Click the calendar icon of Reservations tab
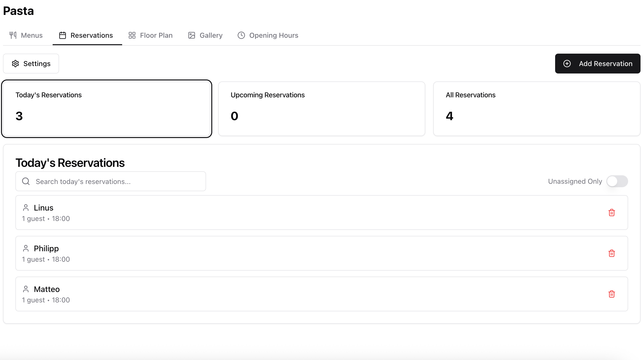This screenshot has height=360, width=644. 63,35
